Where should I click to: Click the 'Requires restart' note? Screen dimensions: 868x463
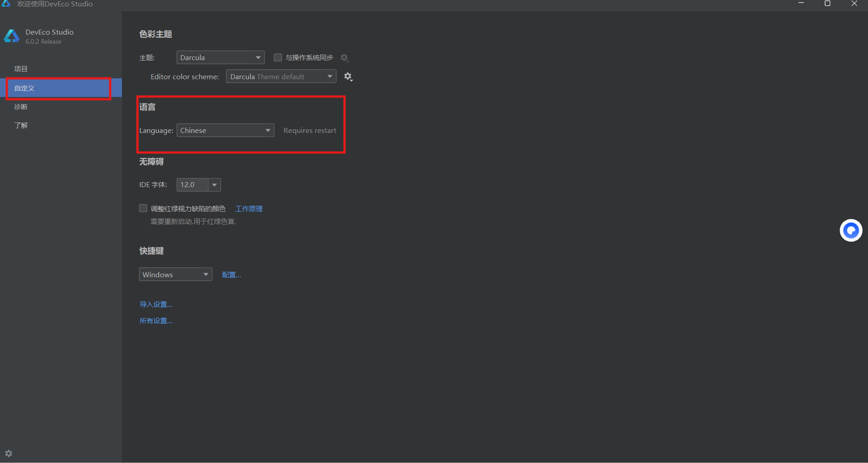click(310, 130)
